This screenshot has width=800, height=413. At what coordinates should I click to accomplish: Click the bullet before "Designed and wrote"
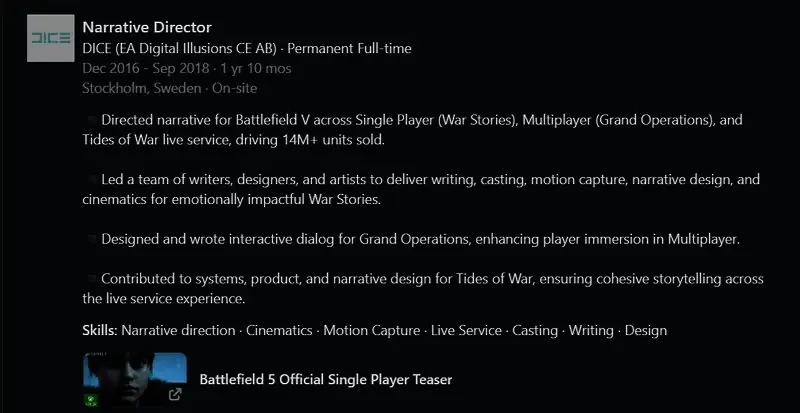(91, 240)
